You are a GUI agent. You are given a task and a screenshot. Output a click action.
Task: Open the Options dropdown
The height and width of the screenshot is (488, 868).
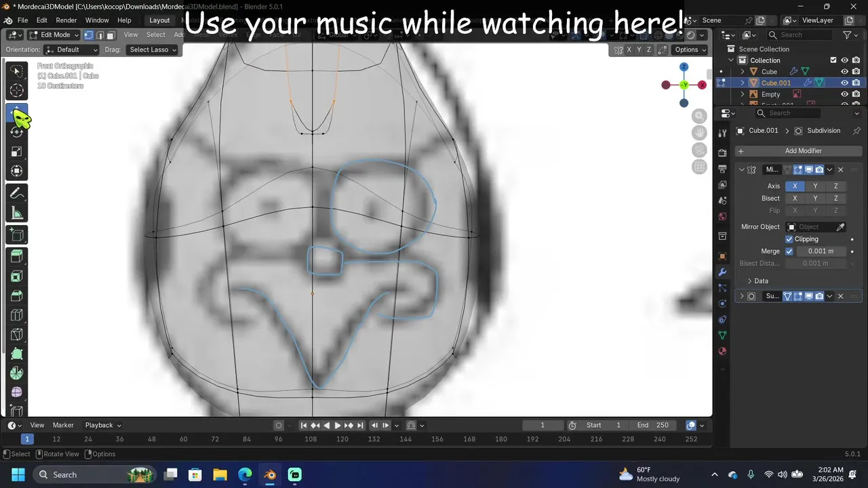[x=690, y=49]
